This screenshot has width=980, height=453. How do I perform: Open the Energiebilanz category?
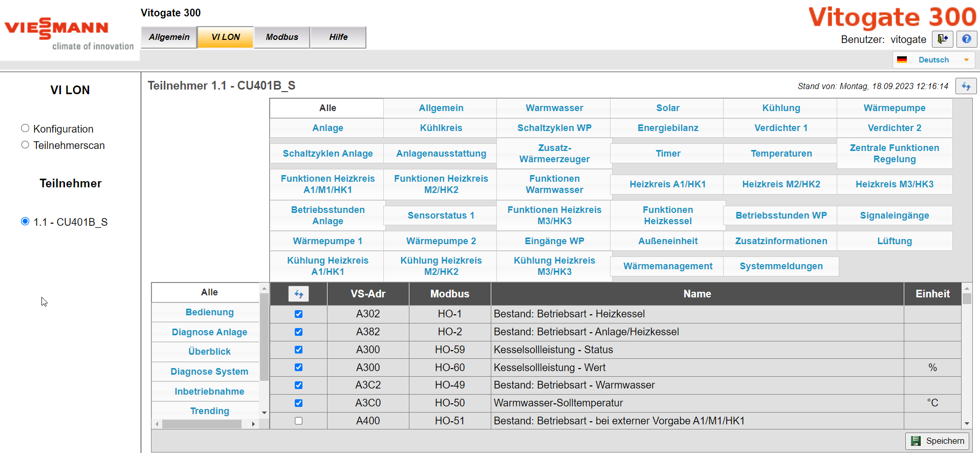point(668,128)
